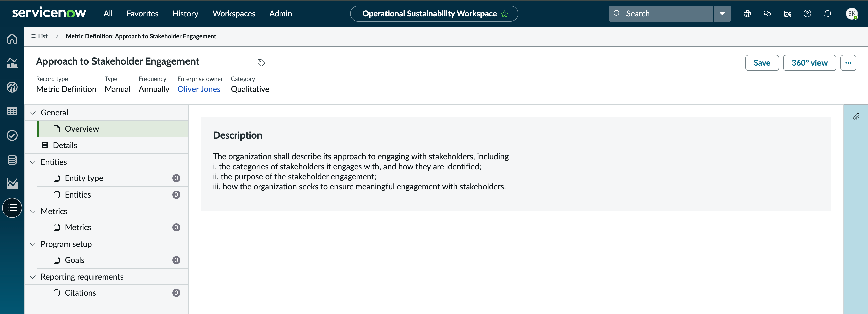This screenshot has height=314, width=868.
Task: Open Oliver Jones enterprise owner link
Action: (199, 89)
